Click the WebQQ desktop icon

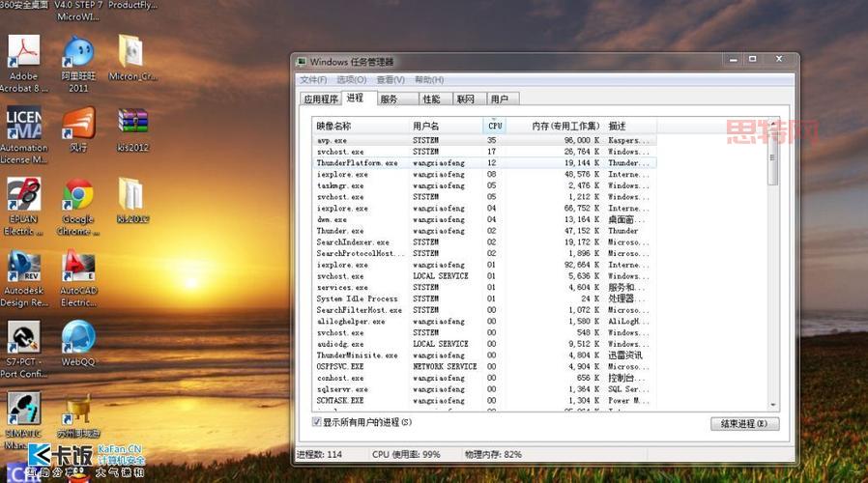pyautogui.click(x=78, y=339)
